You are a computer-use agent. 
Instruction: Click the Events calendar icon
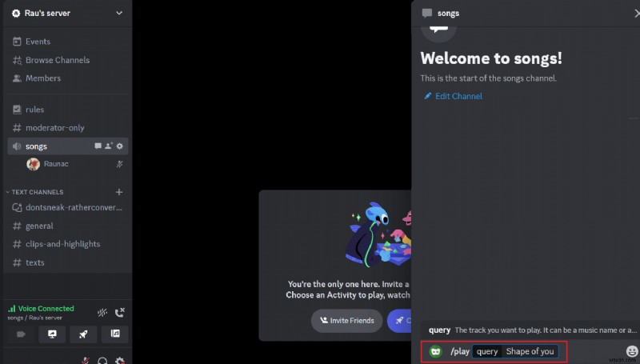click(x=17, y=42)
